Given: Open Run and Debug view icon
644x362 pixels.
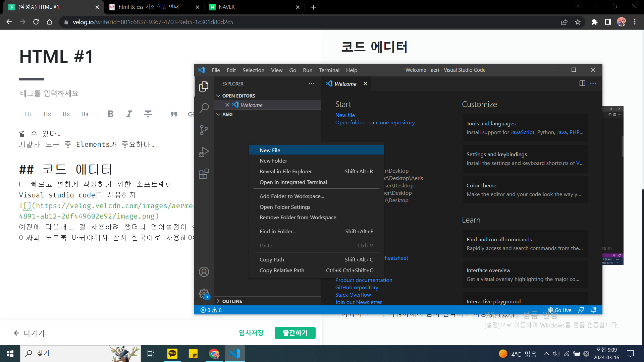Looking at the screenshot, I should [x=204, y=152].
